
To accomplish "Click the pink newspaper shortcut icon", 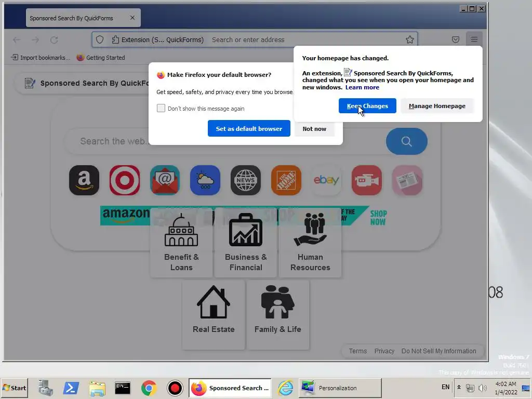I will pyautogui.click(x=407, y=180).
